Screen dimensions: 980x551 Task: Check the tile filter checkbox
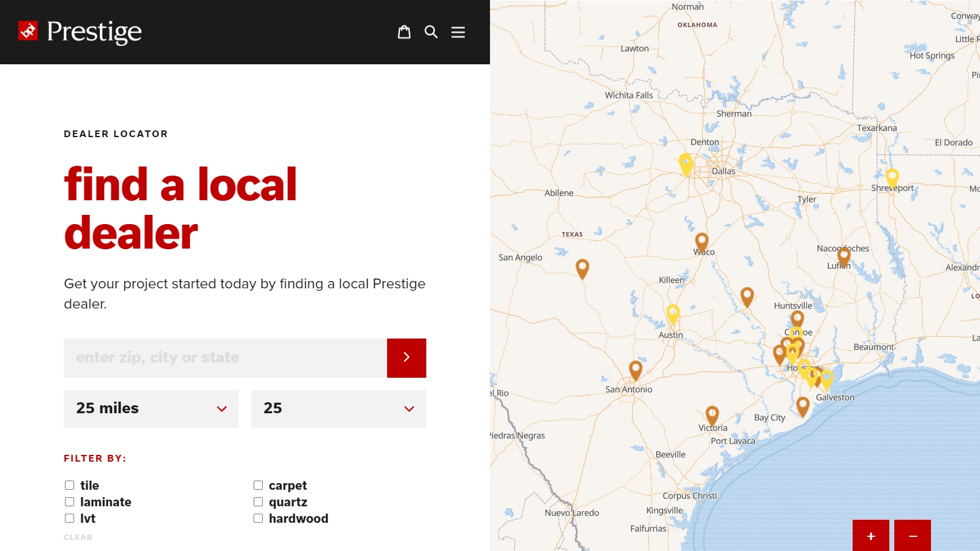pos(70,485)
